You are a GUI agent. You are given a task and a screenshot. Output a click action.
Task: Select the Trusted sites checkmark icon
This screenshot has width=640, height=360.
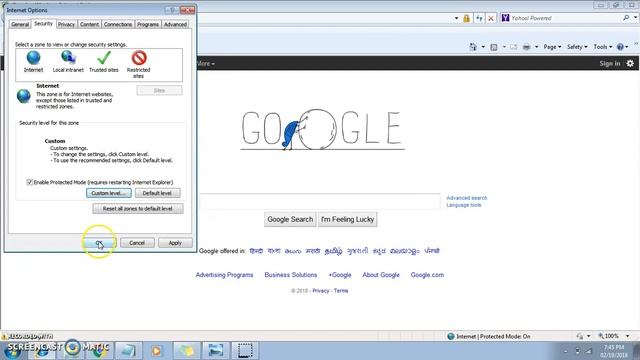coord(104,58)
